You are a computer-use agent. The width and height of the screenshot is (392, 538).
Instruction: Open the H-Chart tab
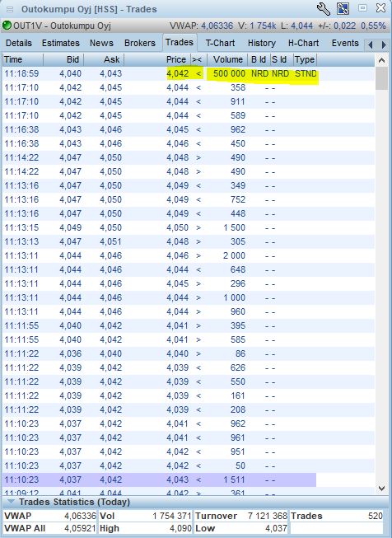coord(304,43)
